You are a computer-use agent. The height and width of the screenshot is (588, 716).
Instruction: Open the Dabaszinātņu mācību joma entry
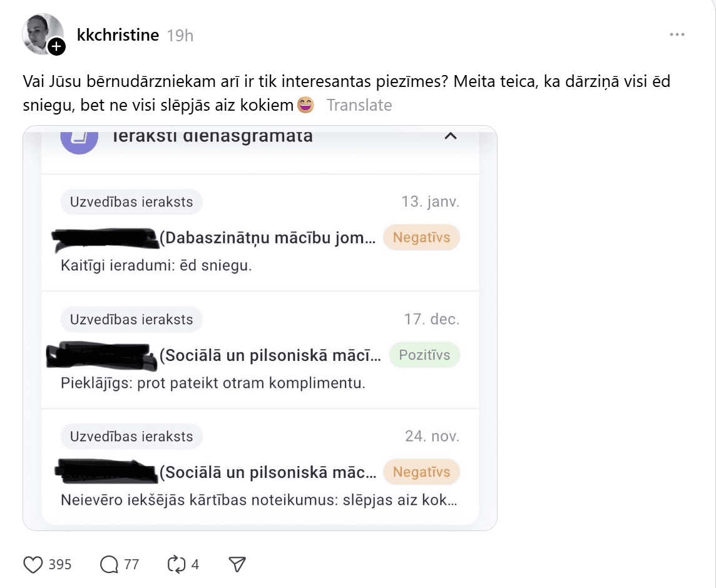268,238
